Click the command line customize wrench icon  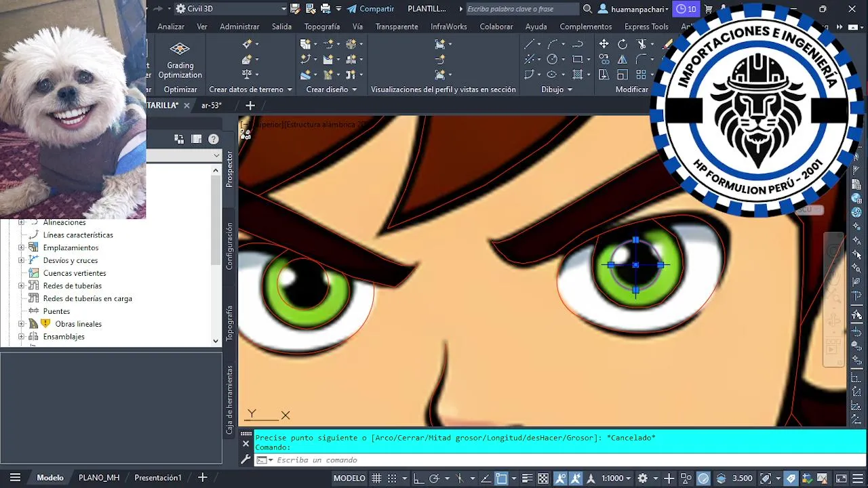[x=246, y=460]
